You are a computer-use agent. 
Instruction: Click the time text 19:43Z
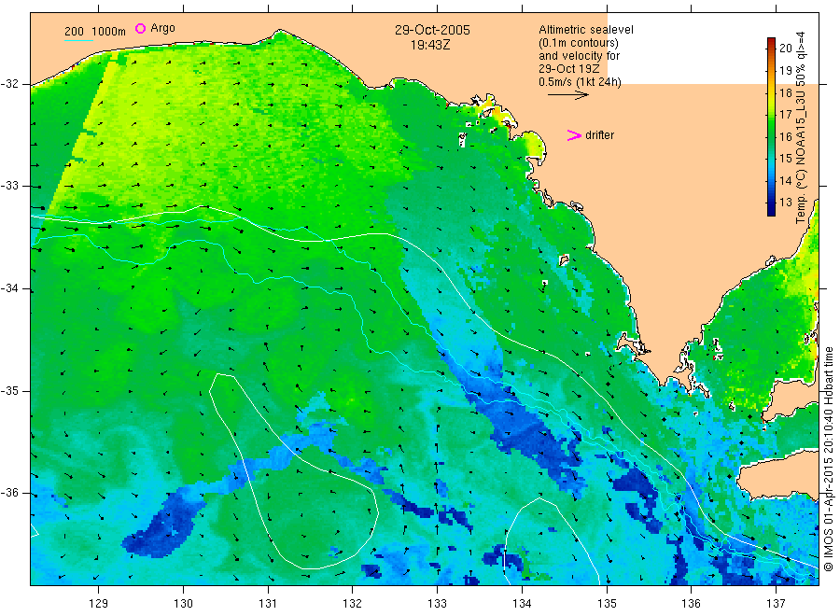(430, 45)
